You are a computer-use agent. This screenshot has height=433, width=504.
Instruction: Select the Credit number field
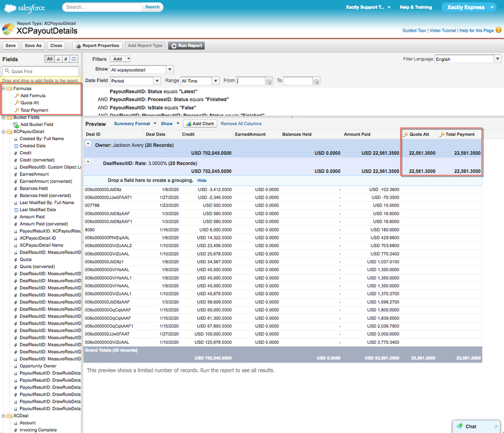pyautogui.click(x=25, y=153)
